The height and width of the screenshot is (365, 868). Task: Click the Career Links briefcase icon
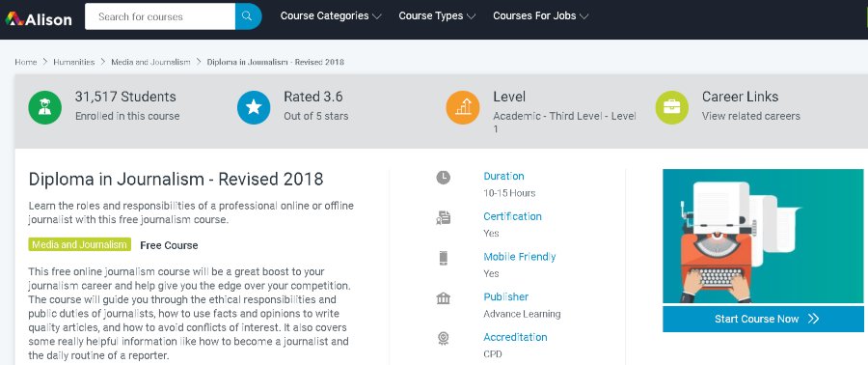(x=672, y=107)
